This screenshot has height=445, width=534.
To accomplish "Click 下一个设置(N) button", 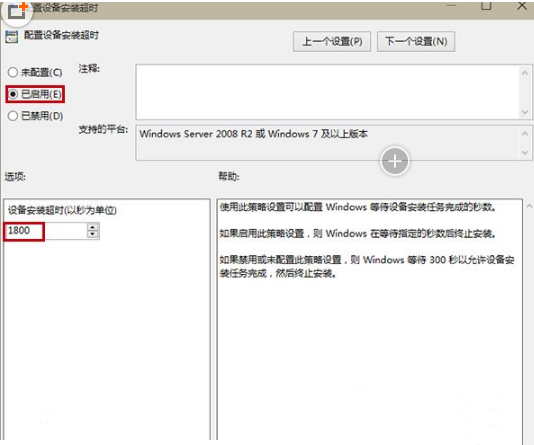I will [416, 42].
